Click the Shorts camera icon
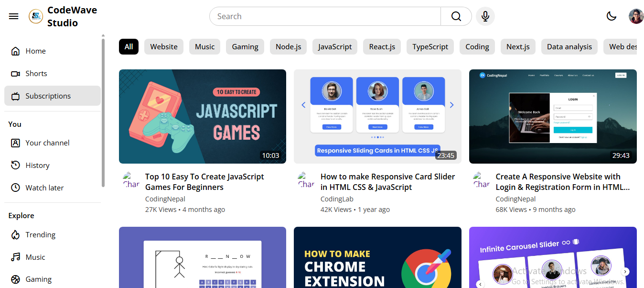Image resolution: width=644 pixels, height=288 pixels. pos(16,74)
